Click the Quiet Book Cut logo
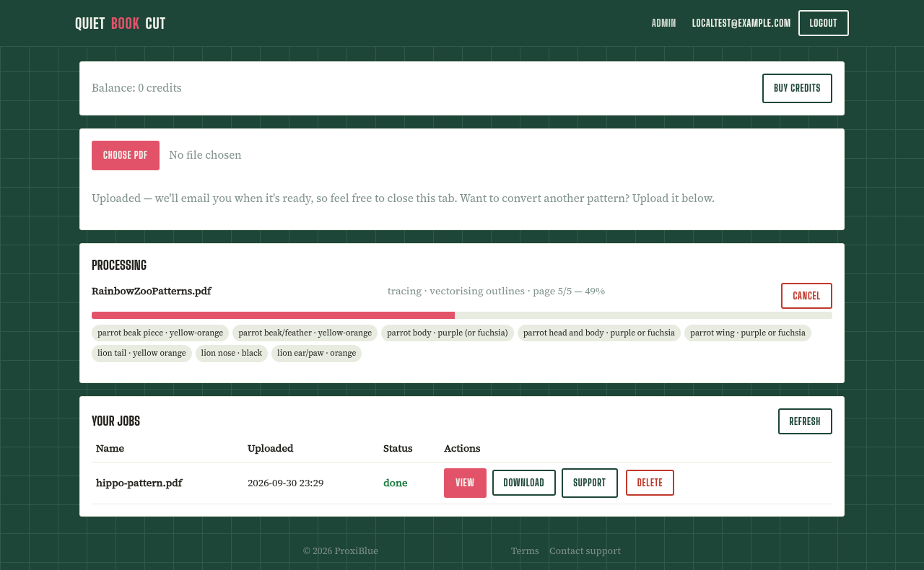The width and height of the screenshot is (924, 570). (120, 23)
